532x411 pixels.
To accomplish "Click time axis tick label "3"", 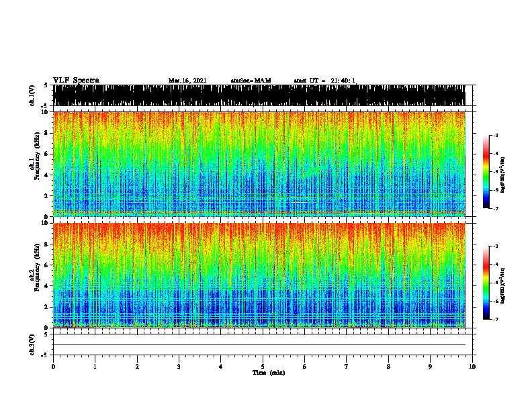I will pyautogui.click(x=179, y=367).
